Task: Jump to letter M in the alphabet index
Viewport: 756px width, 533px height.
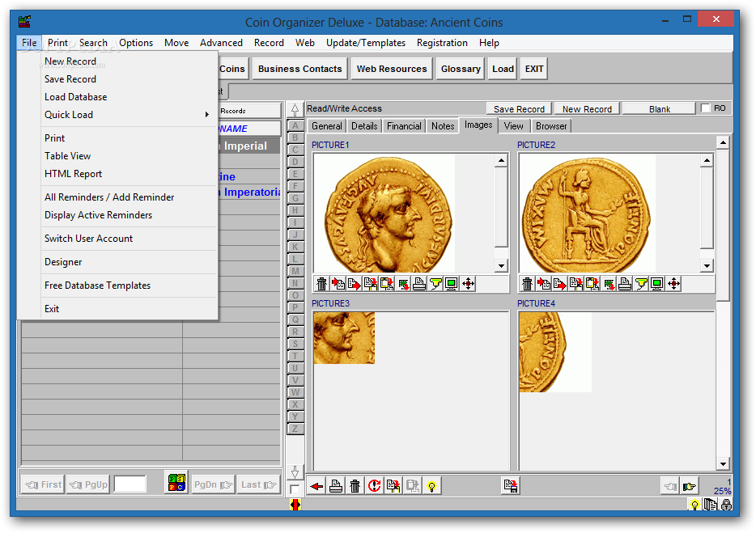Action: coord(295,271)
